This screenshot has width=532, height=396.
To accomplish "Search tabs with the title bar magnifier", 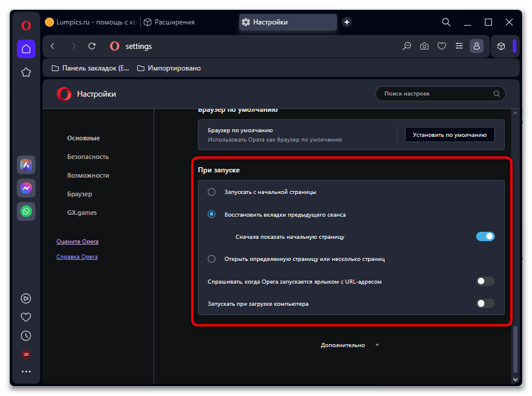I will pos(446,22).
